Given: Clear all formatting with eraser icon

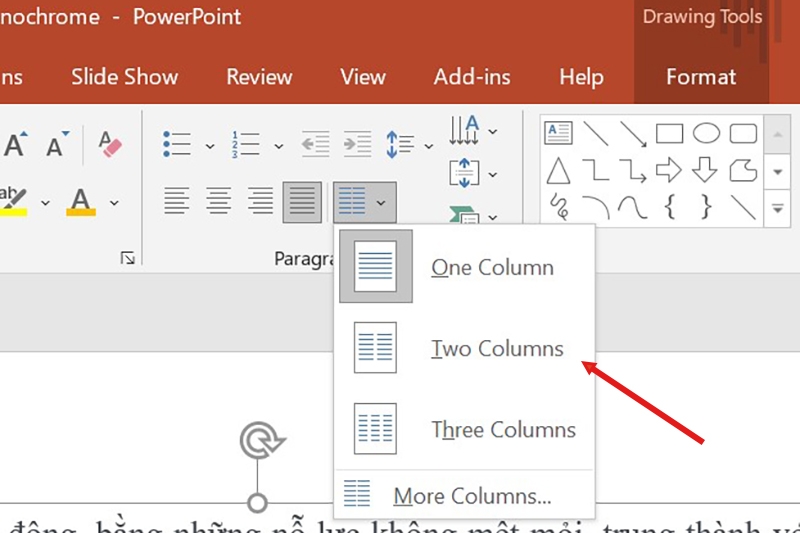Looking at the screenshot, I should (x=110, y=144).
